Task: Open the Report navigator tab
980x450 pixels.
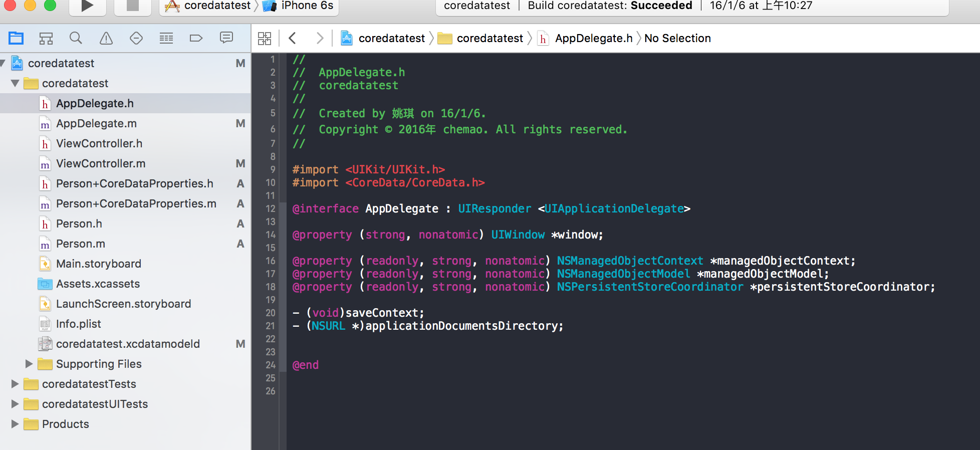Action: [x=226, y=38]
